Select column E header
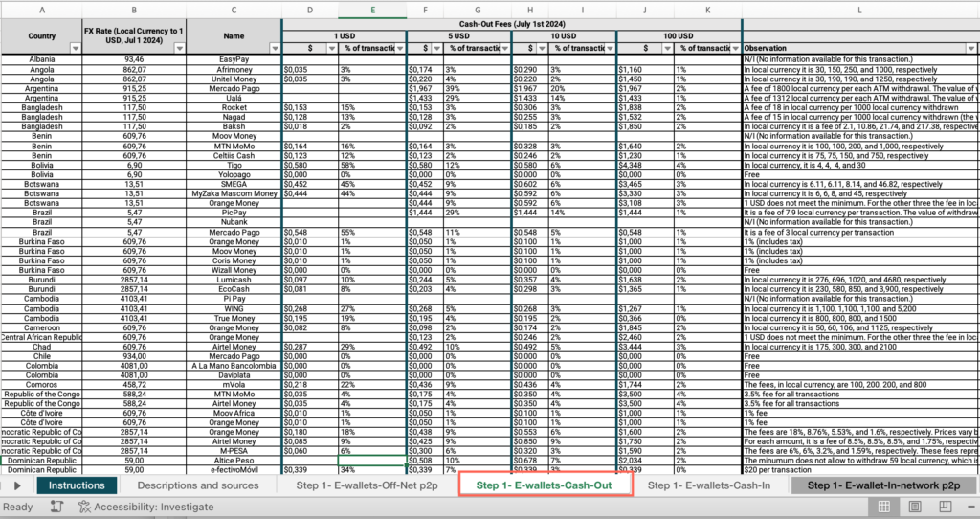 point(372,10)
